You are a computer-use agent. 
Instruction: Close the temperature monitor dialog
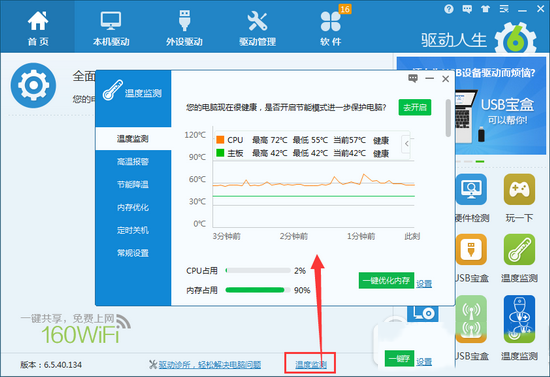(445, 79)
